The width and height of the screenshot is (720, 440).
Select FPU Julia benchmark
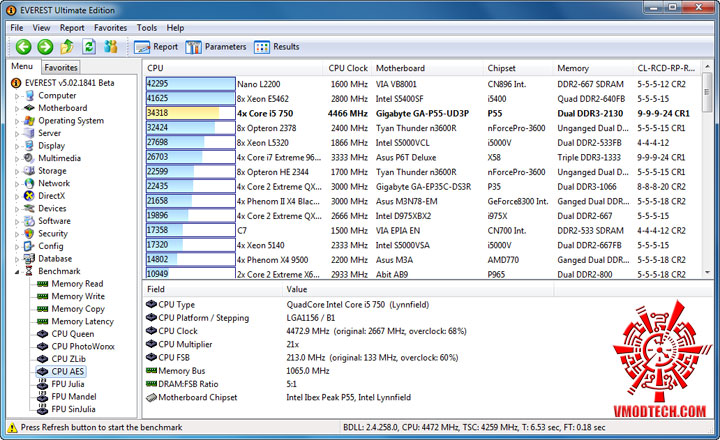click(68, 384)
